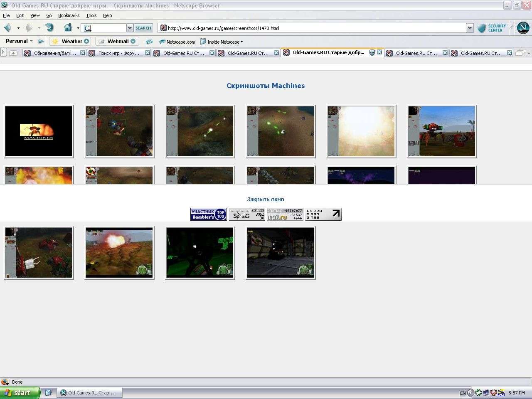Open the Forward history dropdown arrow
532x399 pixels.
[x=39, y=28]
